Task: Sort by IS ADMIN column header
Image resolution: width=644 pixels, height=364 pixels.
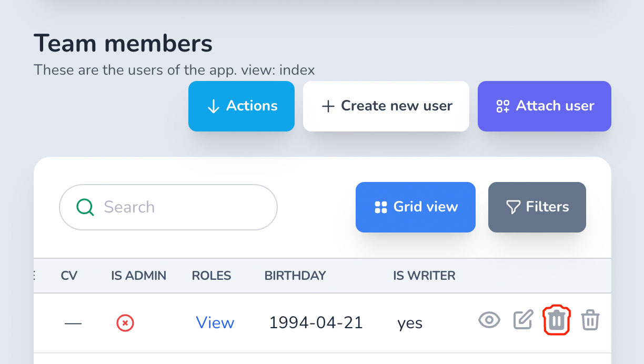Action: (x=139, y=276)
